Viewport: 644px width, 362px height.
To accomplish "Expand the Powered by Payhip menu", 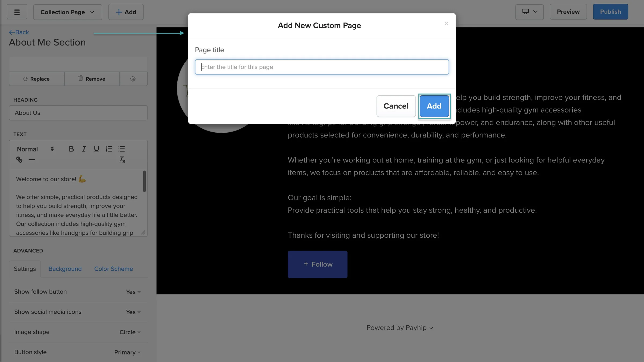I will pos(400,328).
